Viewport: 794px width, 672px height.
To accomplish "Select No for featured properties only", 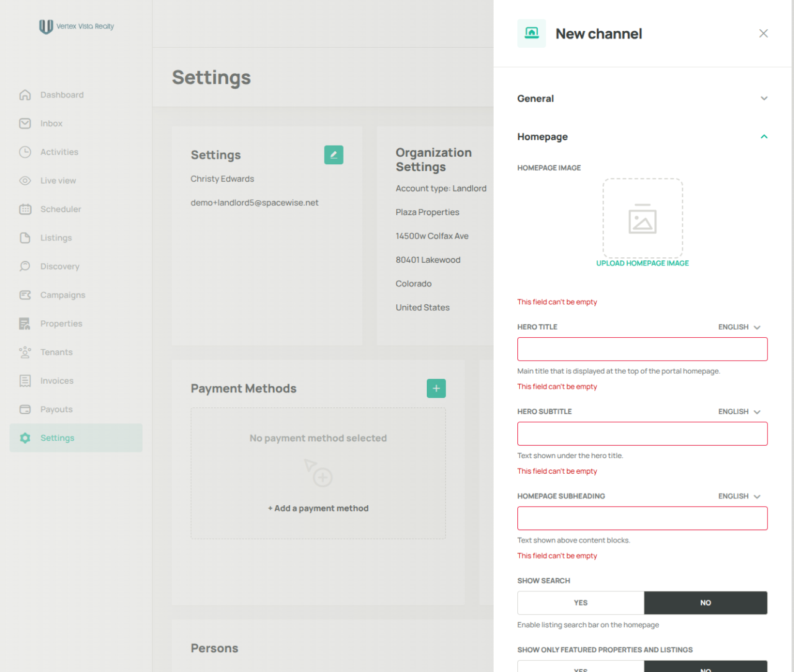I will pos(706,666).
